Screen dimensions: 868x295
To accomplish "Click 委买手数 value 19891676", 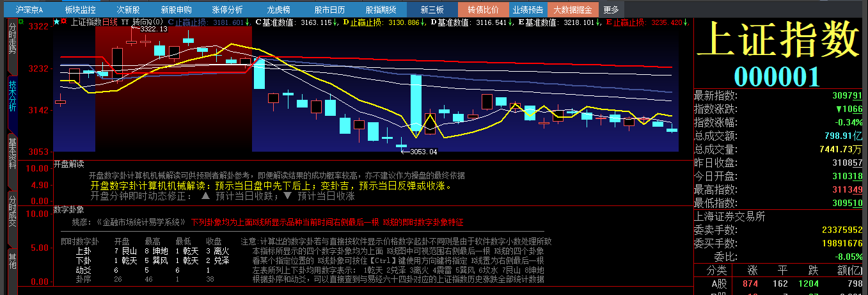I will (x=842, y=243).
